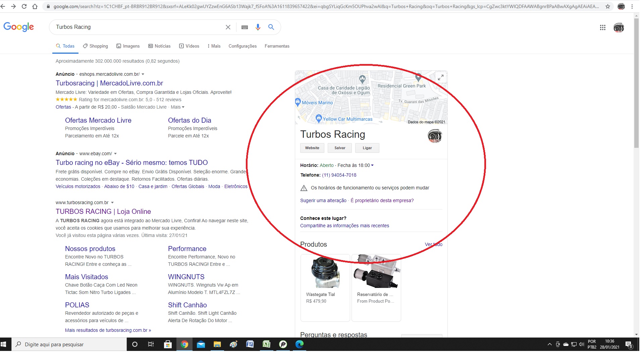Click the Ligar button to call
The image size is (644, 362).
pyautogui.click(x=367, y=148)
